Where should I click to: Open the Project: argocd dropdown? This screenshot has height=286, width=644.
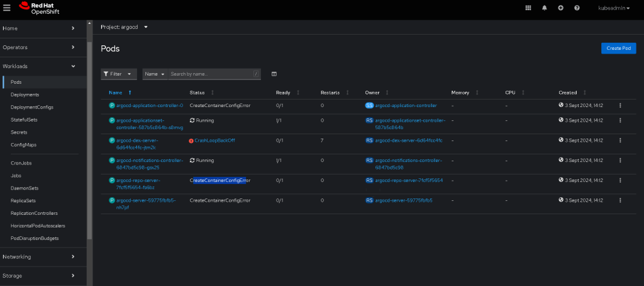tap(124, 27)
